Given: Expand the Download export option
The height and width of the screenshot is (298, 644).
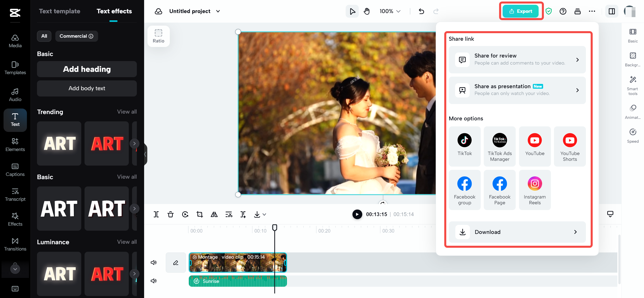Looking at the screenshot, I should coord(577,231).
